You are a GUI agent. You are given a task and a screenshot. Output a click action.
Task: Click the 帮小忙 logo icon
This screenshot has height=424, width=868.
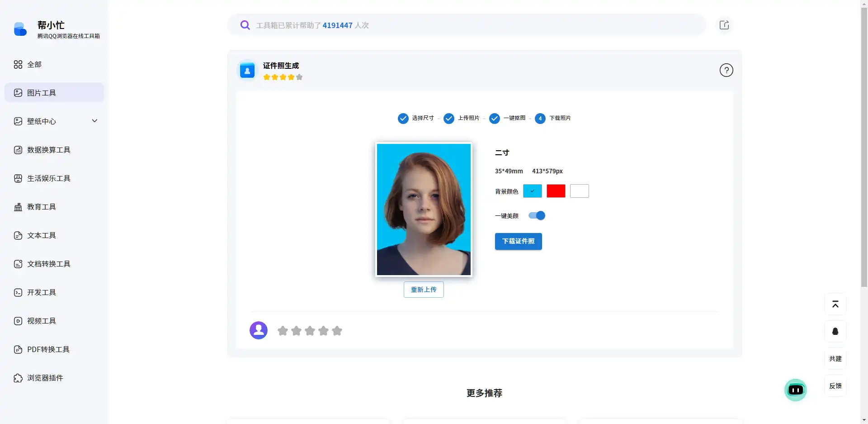pos(20,29)
